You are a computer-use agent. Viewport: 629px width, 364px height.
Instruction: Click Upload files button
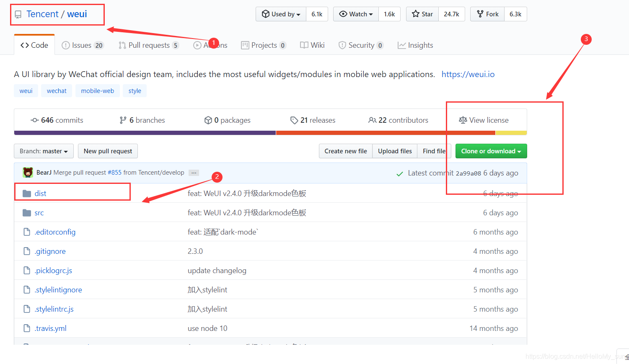point(395,151)
